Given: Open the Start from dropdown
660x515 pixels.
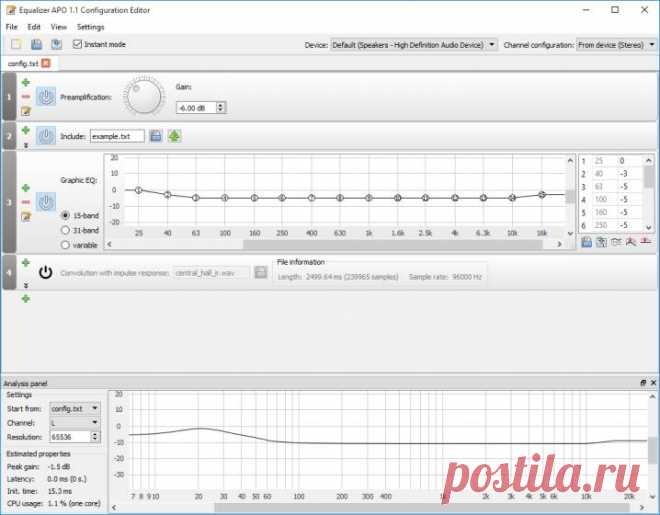Looking at the screenshot, I should click(x=75, y=409).
